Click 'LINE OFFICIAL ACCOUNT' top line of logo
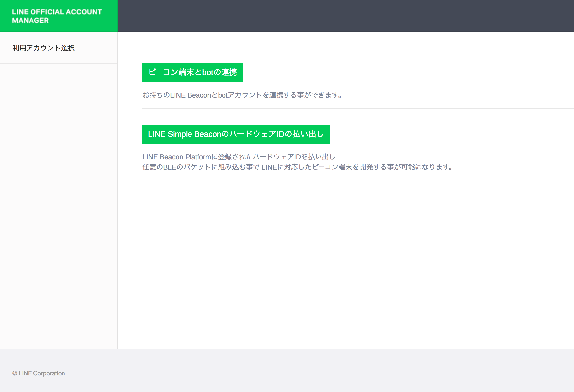Screen dimensions: 574x392 point(57,12)
